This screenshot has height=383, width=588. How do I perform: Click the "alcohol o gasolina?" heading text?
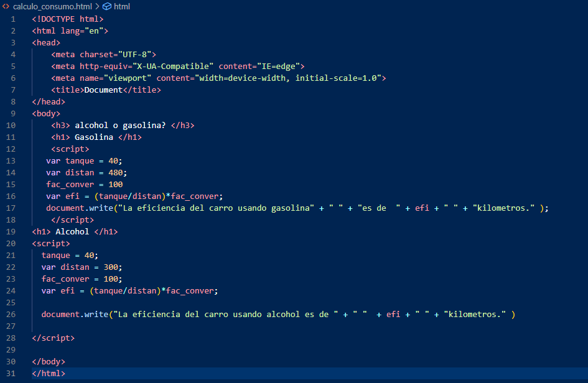120,125
